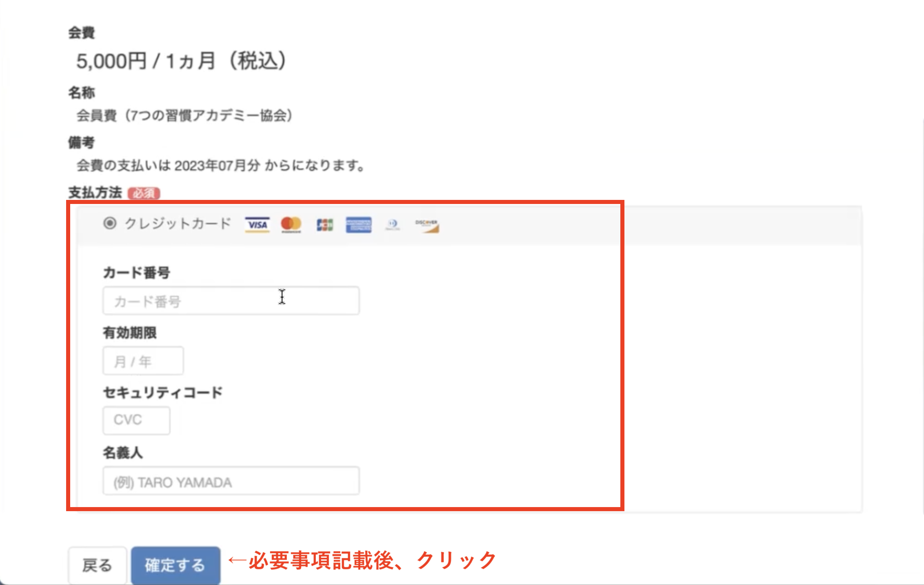Click the 名義人 field label
This screenshot has width=924, height=585.
pos(122,452)
